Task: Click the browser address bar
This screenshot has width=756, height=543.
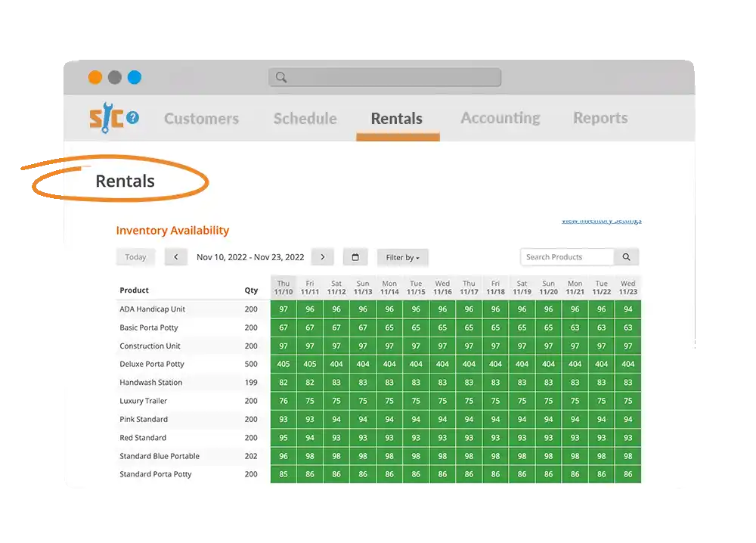Action: pyautogui.click(x=385, y=77)
